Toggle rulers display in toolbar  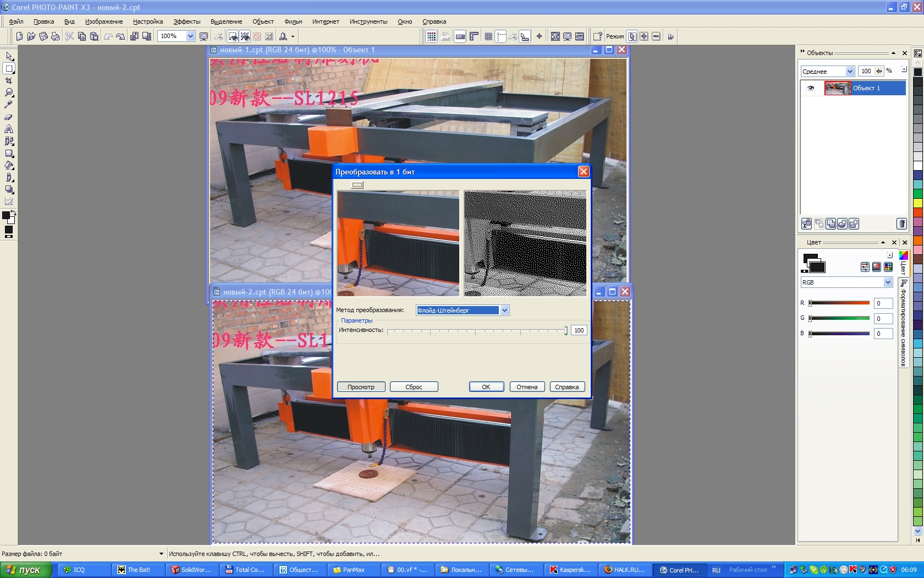(x=474, y=36)
